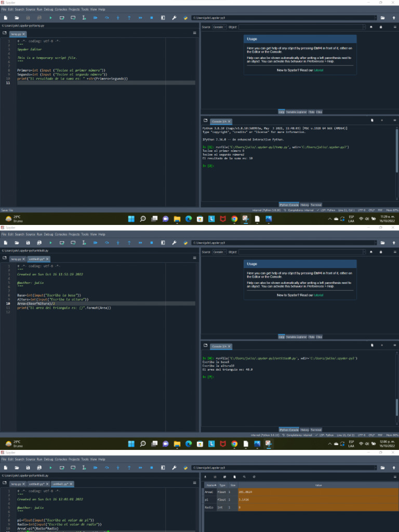Click the Stop debugging square icon in top toolbar
399x532 pixels.
tap(151, 18)
